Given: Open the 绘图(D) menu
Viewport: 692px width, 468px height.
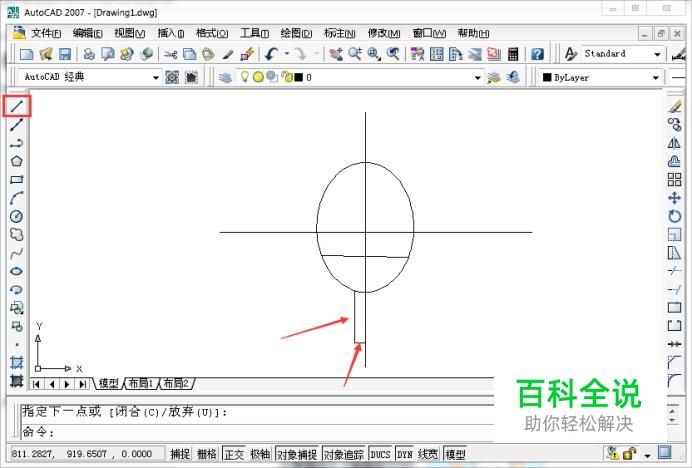Looking at the screenshot, I should (x=296, y=33).
